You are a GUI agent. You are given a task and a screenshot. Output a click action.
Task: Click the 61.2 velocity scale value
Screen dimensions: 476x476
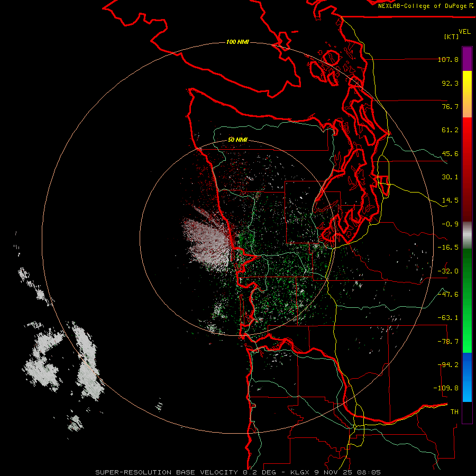pos(450,130)
